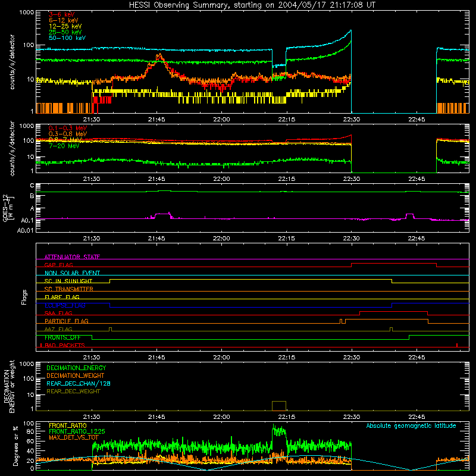Screen dimensions: 476x476
Task: Click the REAR_DEC_CHAN/128 legend label
Action: (x=79, y=383)
